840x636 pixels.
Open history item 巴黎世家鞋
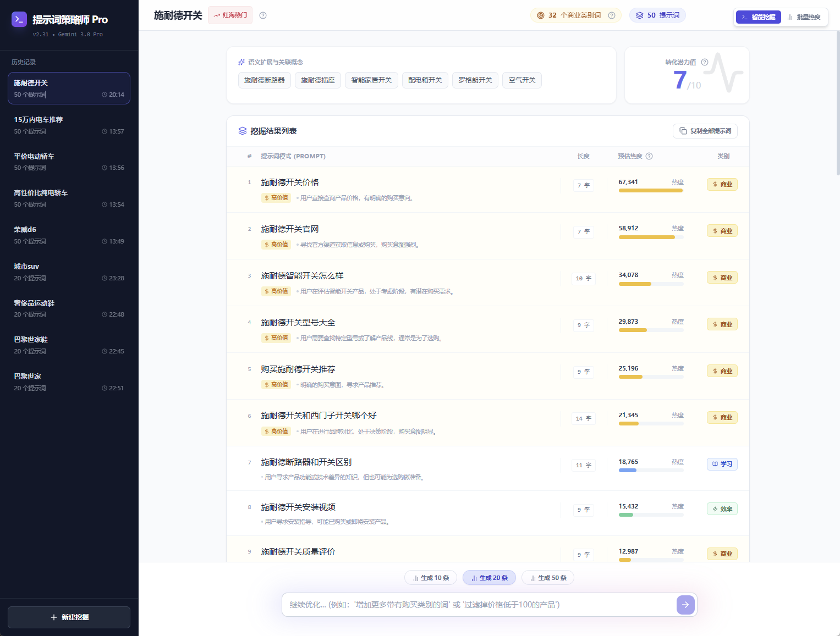69,345
